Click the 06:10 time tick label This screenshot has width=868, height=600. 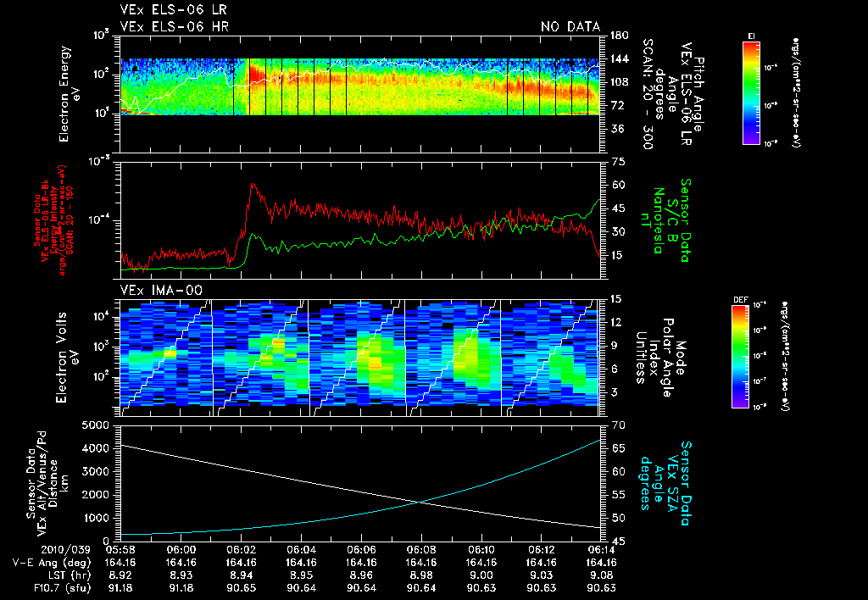(481, 549)
